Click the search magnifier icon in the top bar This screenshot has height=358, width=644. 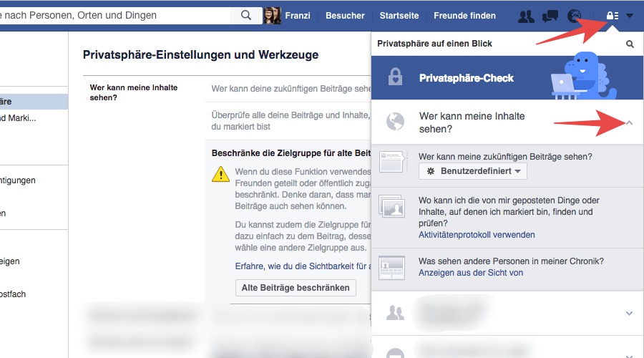tap(246, 15)
